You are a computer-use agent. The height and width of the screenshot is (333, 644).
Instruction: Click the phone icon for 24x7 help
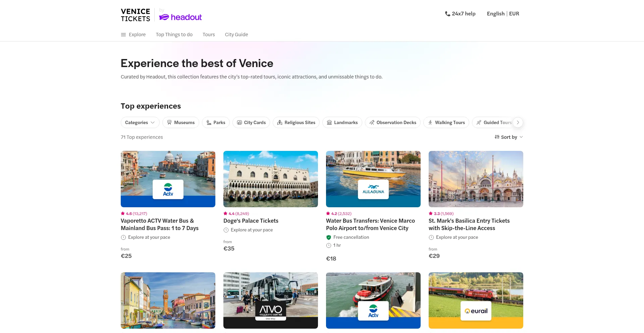click(x=447, y=14)
